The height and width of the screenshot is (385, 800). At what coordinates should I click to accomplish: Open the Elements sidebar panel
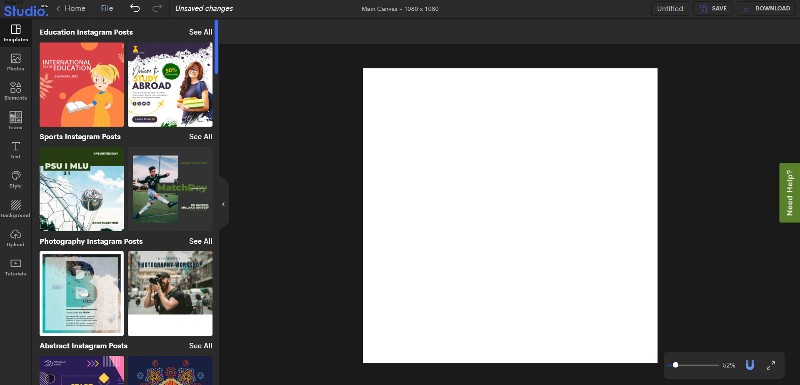[x=16, y=91]
